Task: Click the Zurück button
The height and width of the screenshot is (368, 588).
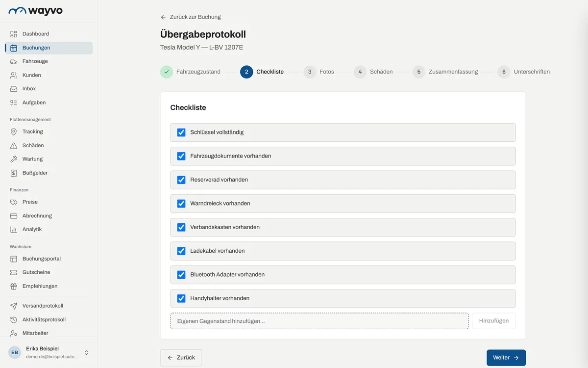Action: pyautogui.click(x=181, y=358)
